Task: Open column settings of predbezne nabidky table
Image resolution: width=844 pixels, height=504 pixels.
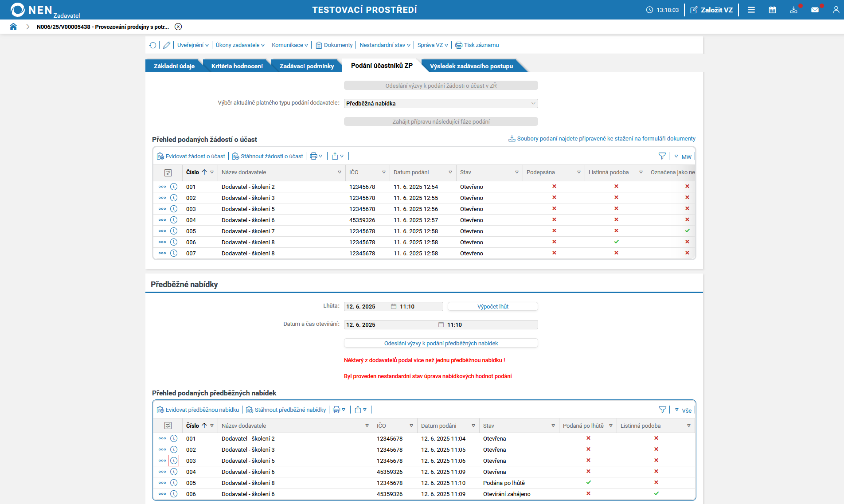Action: 168,426
